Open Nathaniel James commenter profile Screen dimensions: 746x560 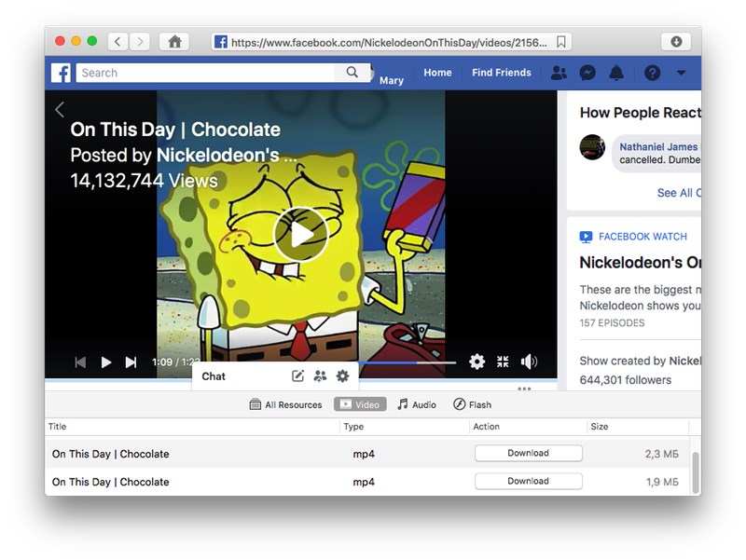(x=658, y=147)
